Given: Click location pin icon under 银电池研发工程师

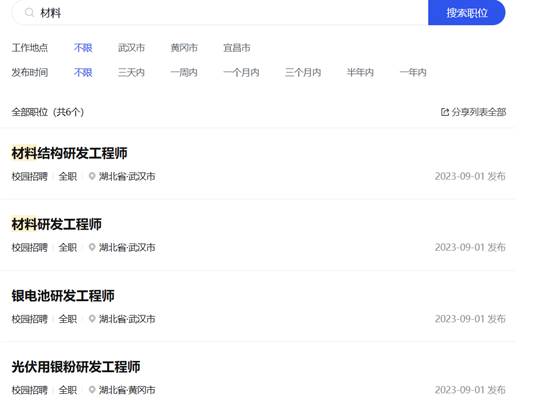Looking at the screenshot, I should (x=92, y=319).
